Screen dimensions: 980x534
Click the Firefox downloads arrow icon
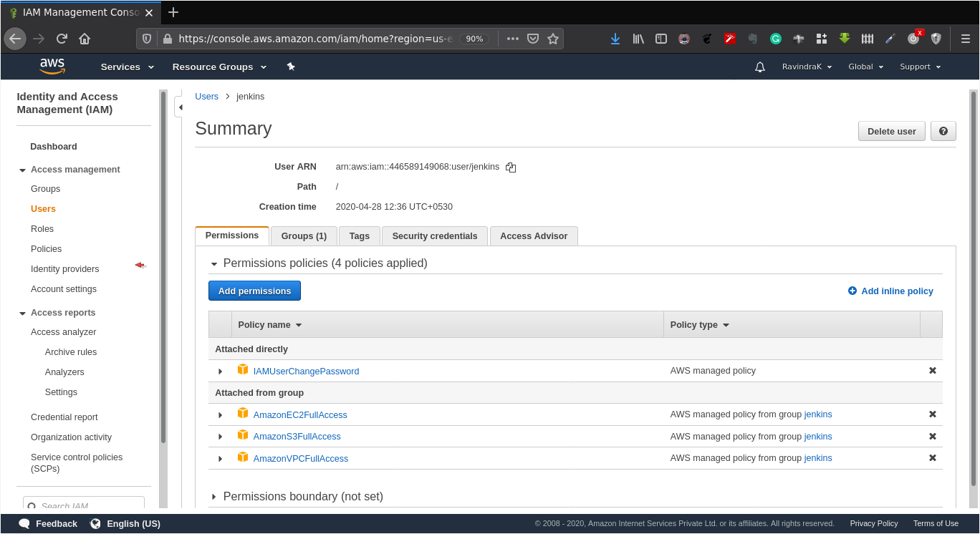[615, 39]
